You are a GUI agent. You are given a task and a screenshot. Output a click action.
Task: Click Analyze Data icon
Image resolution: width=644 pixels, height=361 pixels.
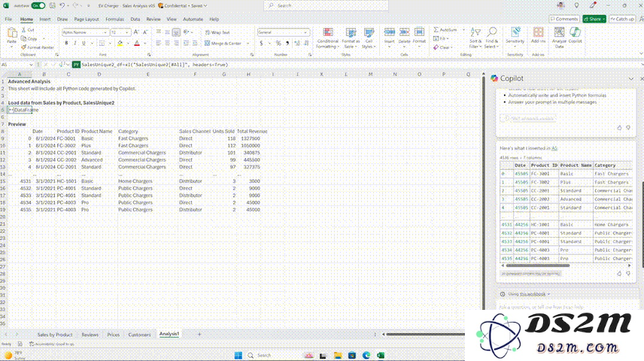pos(559,33)
